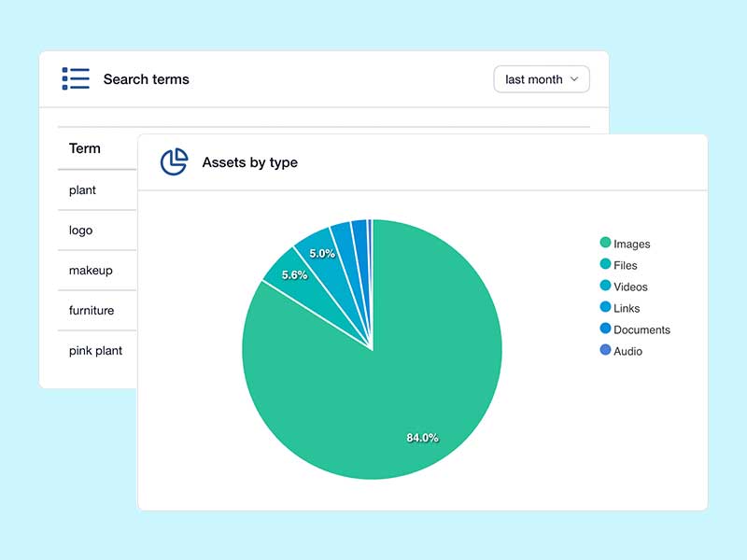Click the Term column header
The width and height of the screenshot is (747, 560).
tap(85, 148)
